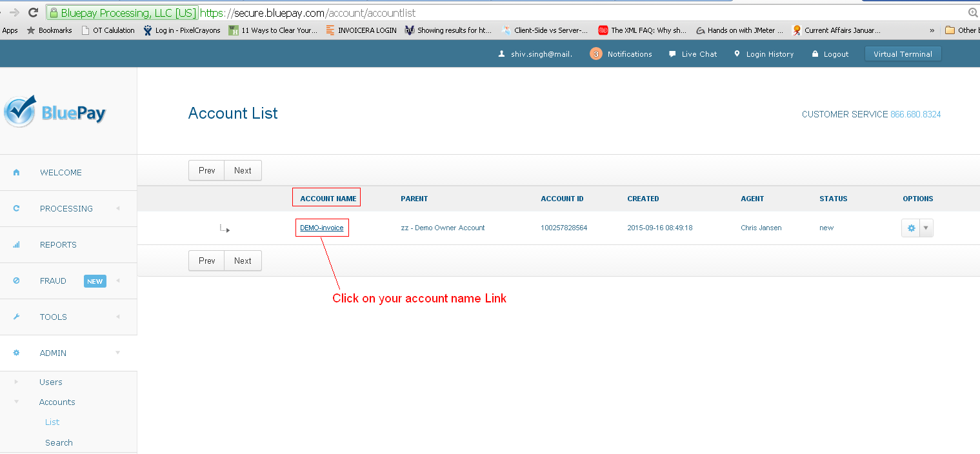Collapse the Accounts submenu arrow

17,402
